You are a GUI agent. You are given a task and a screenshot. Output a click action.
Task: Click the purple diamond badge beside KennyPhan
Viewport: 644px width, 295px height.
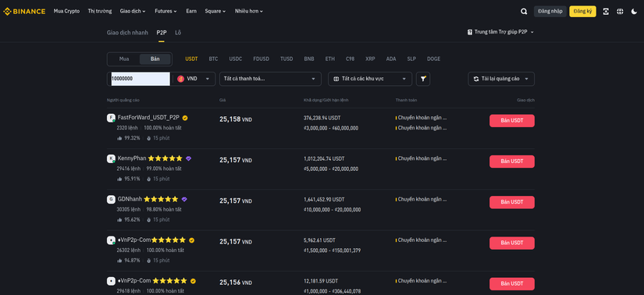click(x=189, y=158)
